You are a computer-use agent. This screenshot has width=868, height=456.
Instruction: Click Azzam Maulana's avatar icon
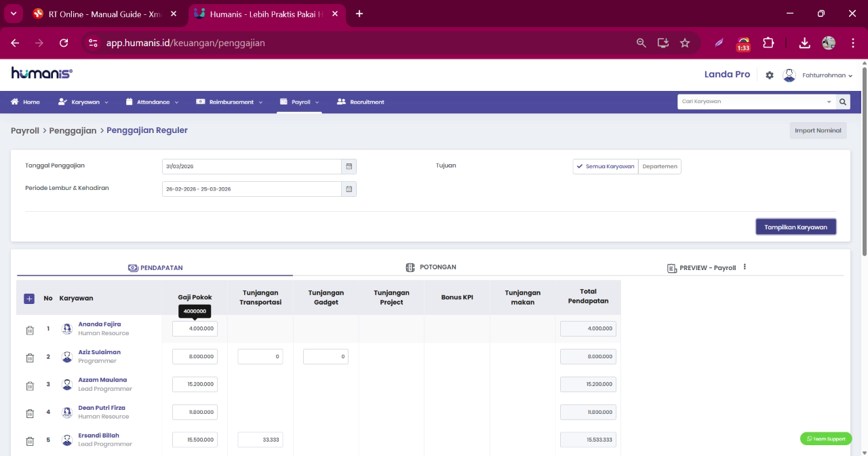[67, 385]
